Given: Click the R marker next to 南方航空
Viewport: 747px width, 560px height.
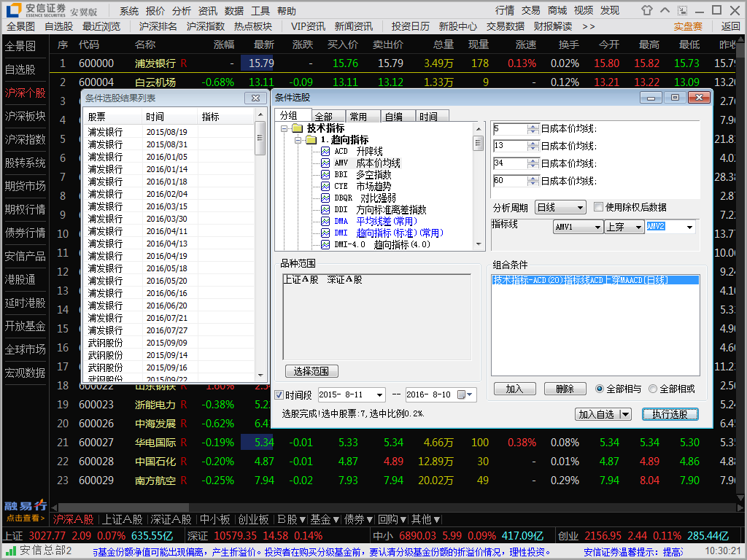Looking at the screenshot, I should tap(184, 481).
